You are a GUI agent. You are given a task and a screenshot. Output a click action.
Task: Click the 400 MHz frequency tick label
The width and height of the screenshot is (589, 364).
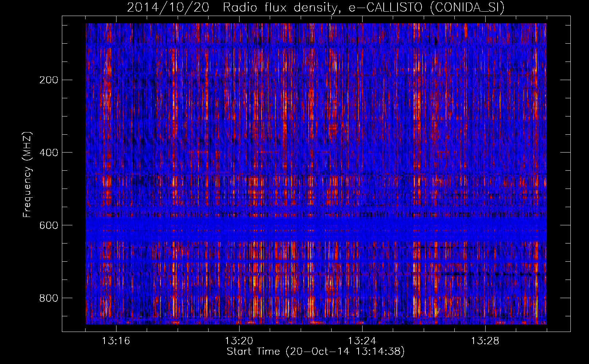[49, 153]
